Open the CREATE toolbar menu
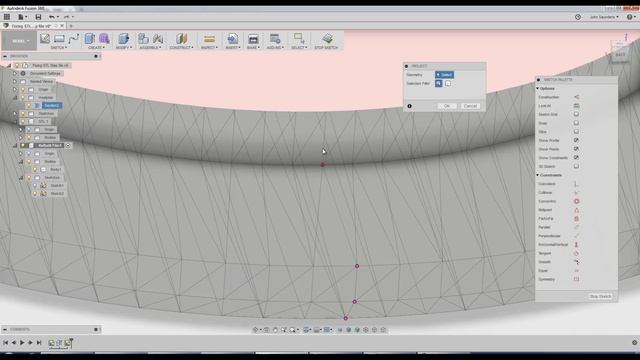This screenshot has height=360, width=640. [96, 48]
